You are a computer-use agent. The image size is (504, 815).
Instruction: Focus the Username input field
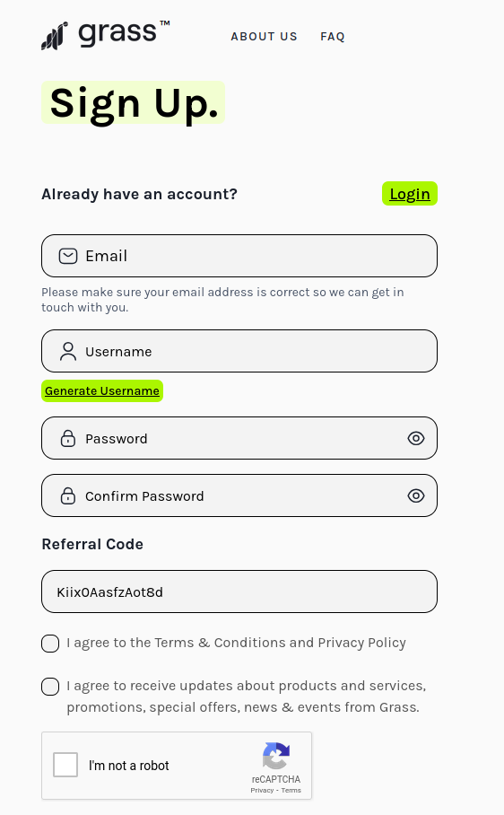coord(239,351)
